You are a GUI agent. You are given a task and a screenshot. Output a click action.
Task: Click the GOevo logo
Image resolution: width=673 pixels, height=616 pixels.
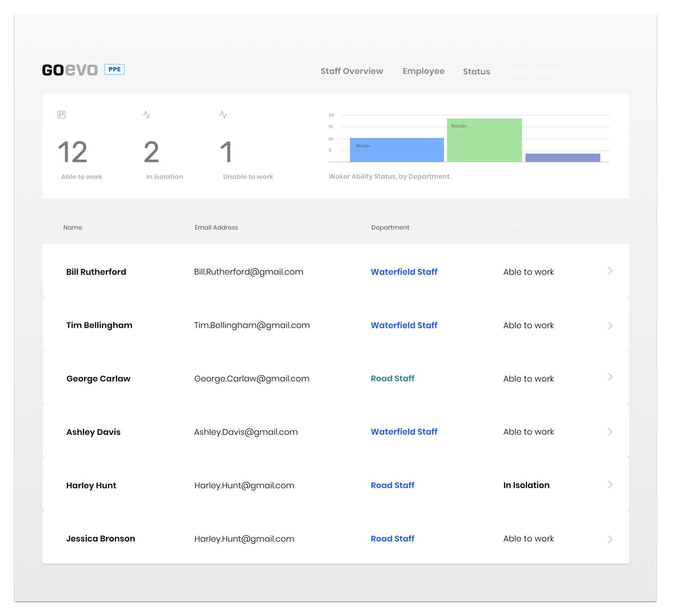pos(70,70)
